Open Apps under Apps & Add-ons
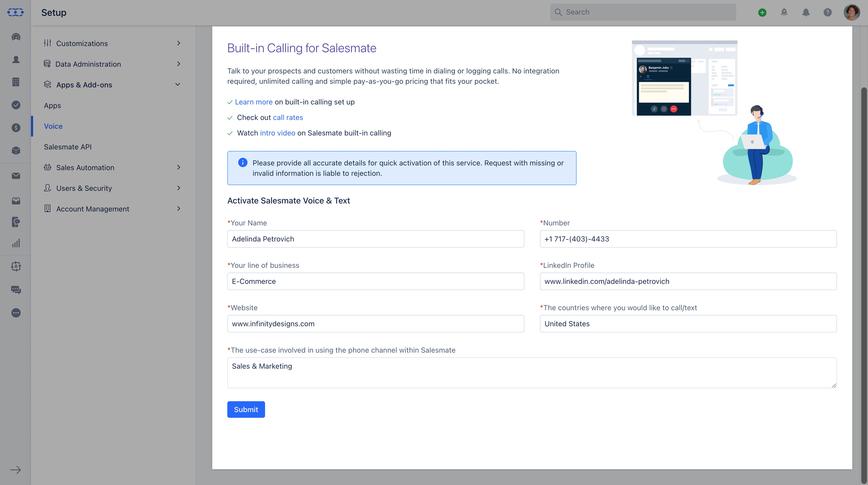Image resolution: width=868 pixels, height=485 pixels. tap(52, 105)
